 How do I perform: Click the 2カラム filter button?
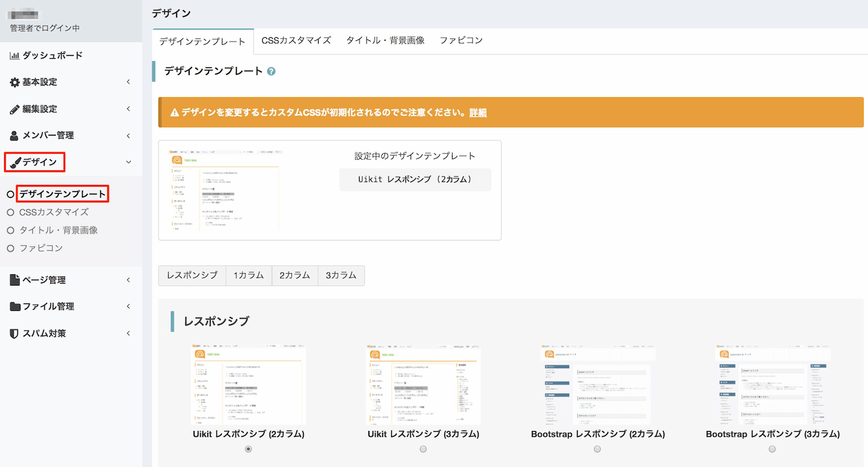coord(294,275)
